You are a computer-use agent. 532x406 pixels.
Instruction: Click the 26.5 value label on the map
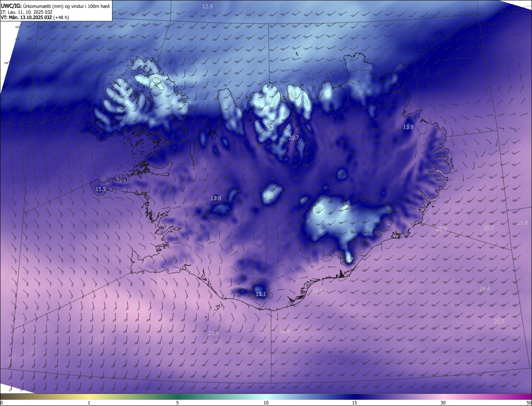[x=318, y=291]
